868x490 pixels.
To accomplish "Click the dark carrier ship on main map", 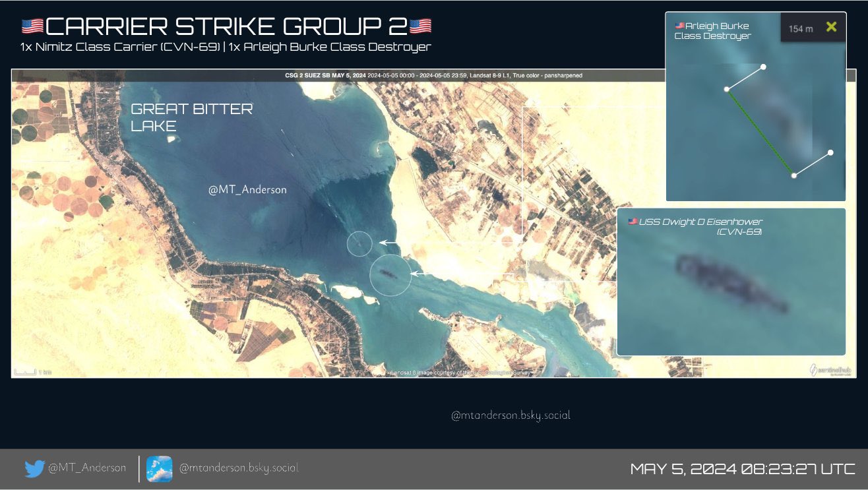I will point(388,274).
